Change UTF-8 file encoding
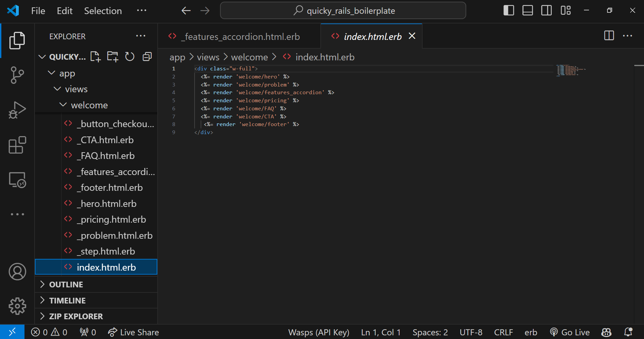 [471, 332]
